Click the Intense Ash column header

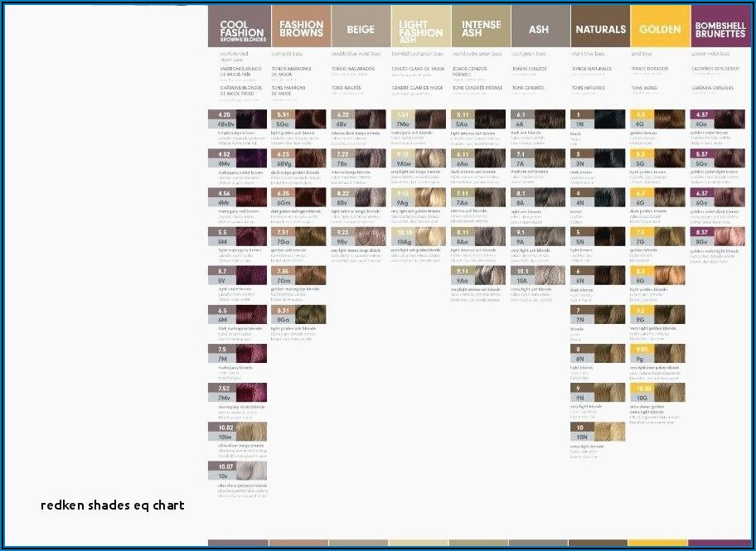481,29
